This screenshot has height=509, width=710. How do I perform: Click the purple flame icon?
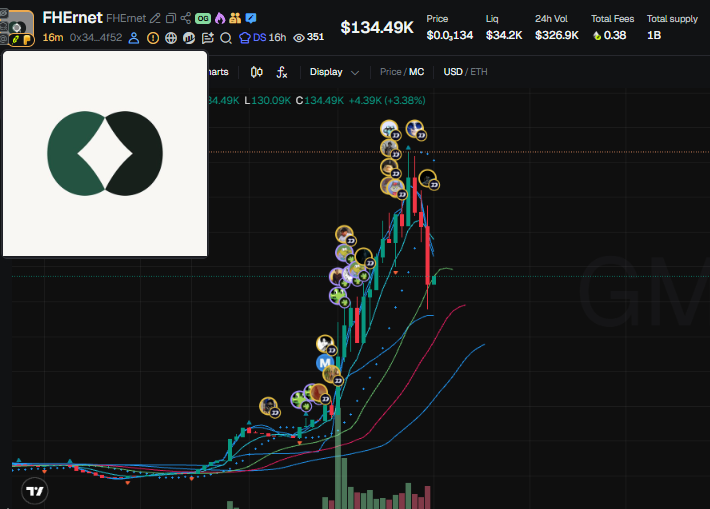220,18
